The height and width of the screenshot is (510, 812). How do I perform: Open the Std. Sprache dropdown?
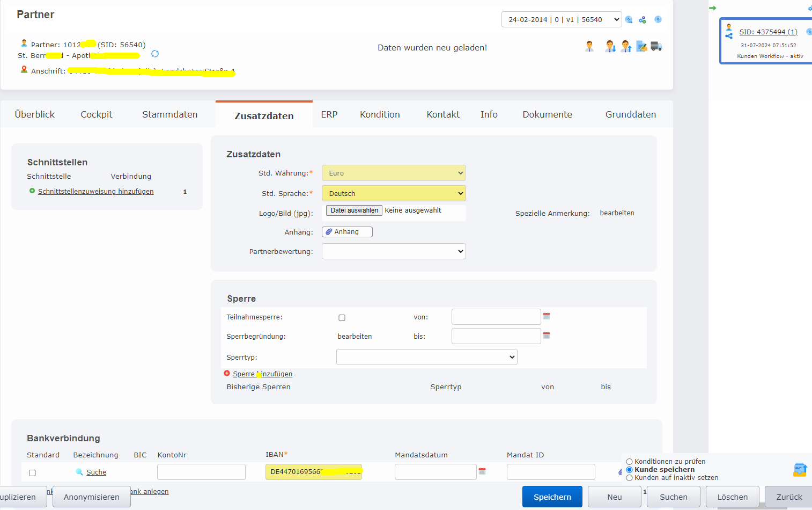click(x=394, y=193)
